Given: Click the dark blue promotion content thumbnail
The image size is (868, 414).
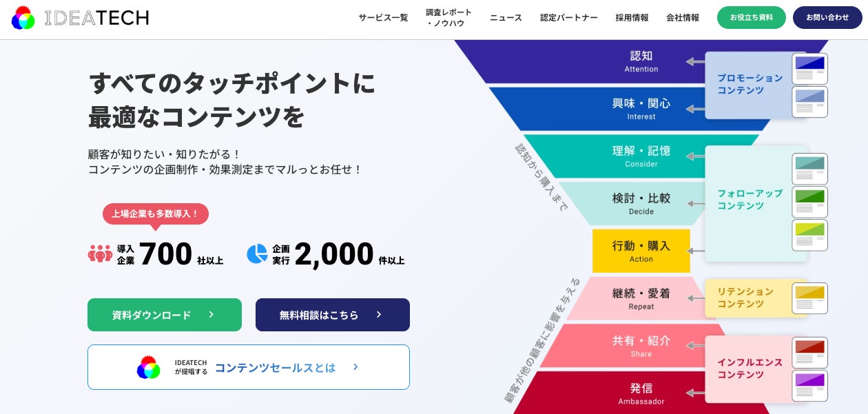Looking at the screenshot, I should point(809,68).
